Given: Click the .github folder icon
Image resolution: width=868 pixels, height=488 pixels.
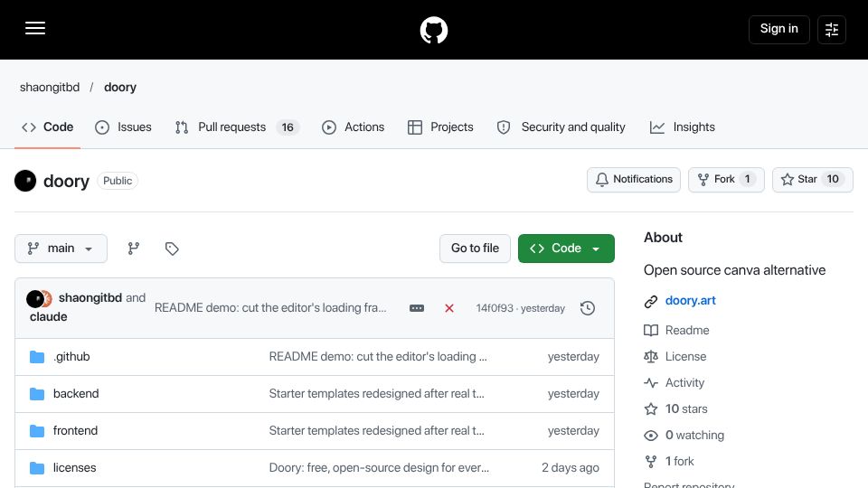Looking at the screenshot, I should click(x=37, y=357).
